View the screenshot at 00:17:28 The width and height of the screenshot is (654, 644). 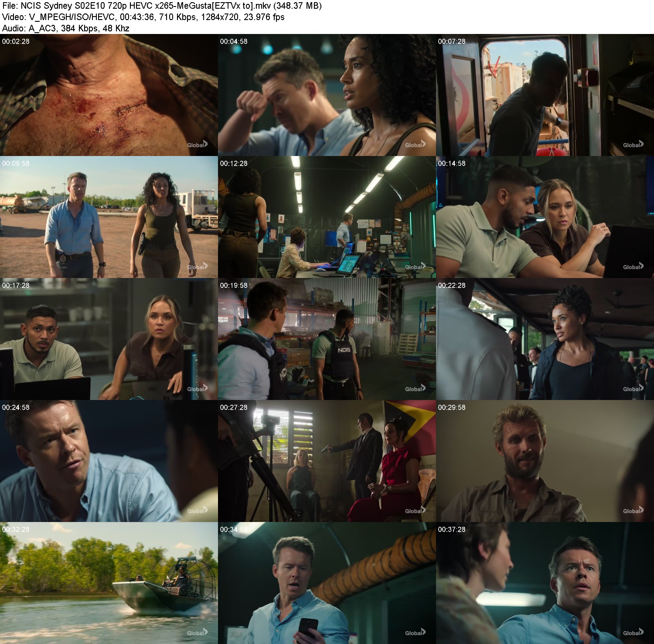click(109, 339)
